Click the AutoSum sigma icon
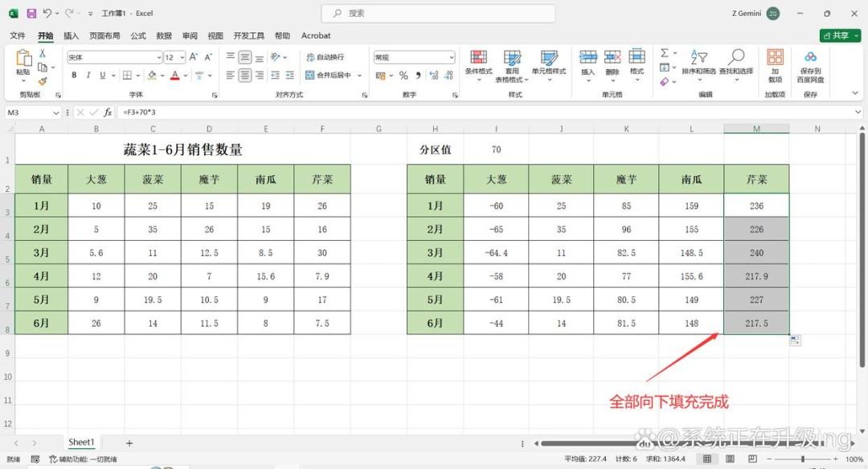The height and width of the screenshot is (469, 868). pyautogui.click(x=665, y=53)
